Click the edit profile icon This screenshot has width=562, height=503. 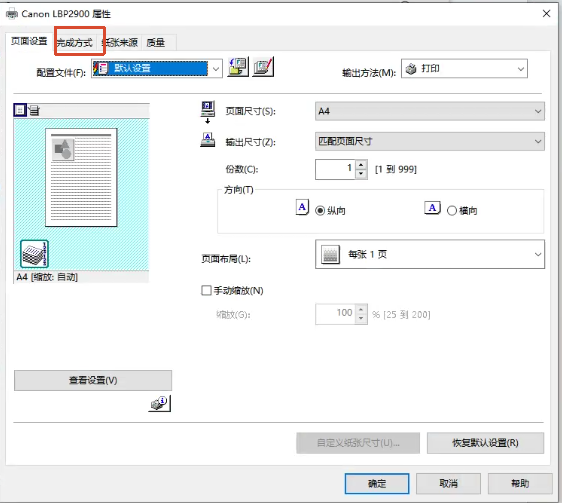pyautogui.click(x=263, y=67)
